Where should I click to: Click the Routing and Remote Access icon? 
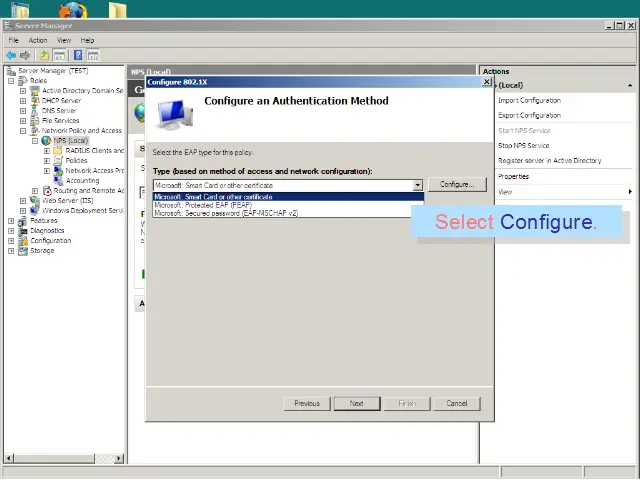47,191
